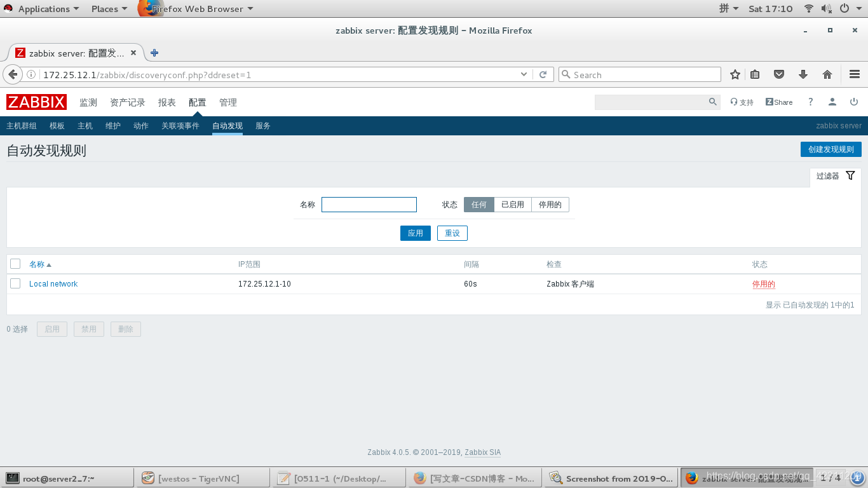
Task: Click the Zabbix search magnifier icon
Action: pyautogui.click(x=713, y=102)
